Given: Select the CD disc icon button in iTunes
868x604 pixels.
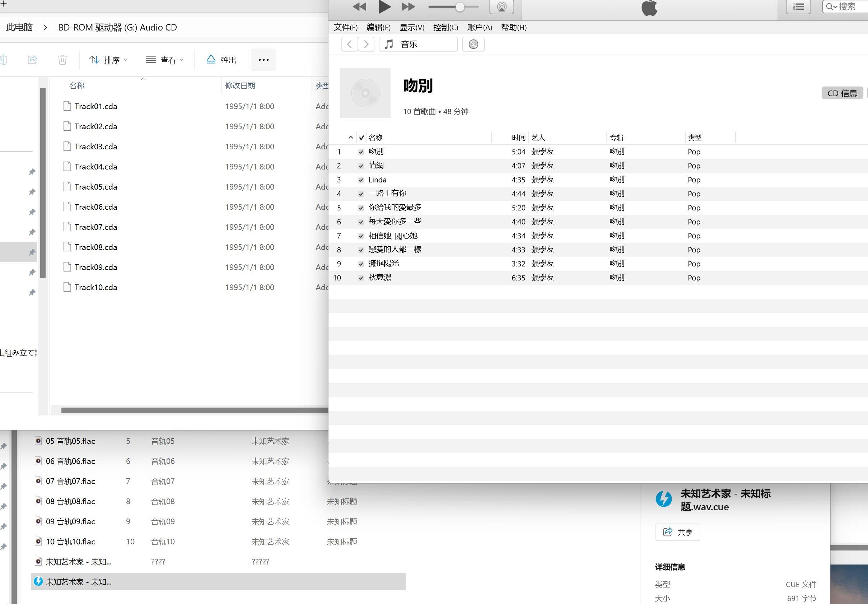Looking at the screenshot, I should [x=473, y=44].
